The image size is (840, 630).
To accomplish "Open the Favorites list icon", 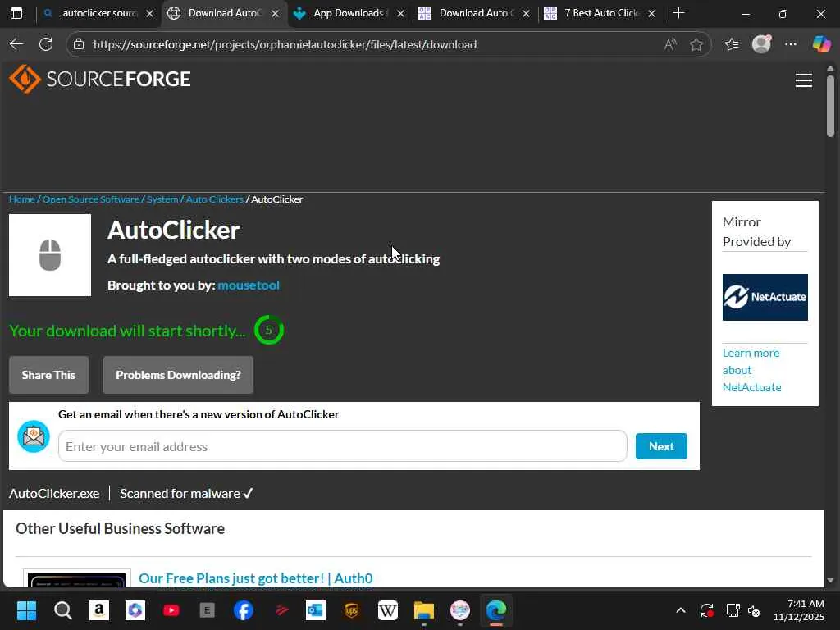I will 731,44.
